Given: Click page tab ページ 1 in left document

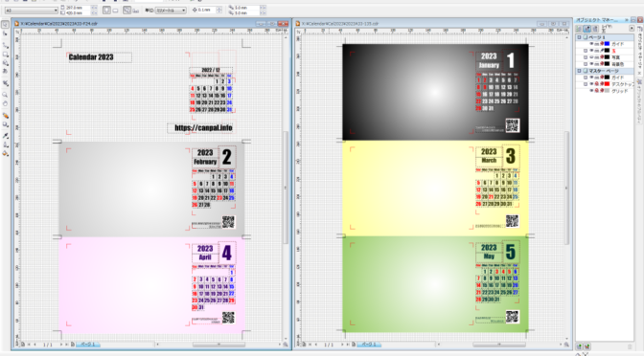Looking at the screenshot, I should (87, 345).
